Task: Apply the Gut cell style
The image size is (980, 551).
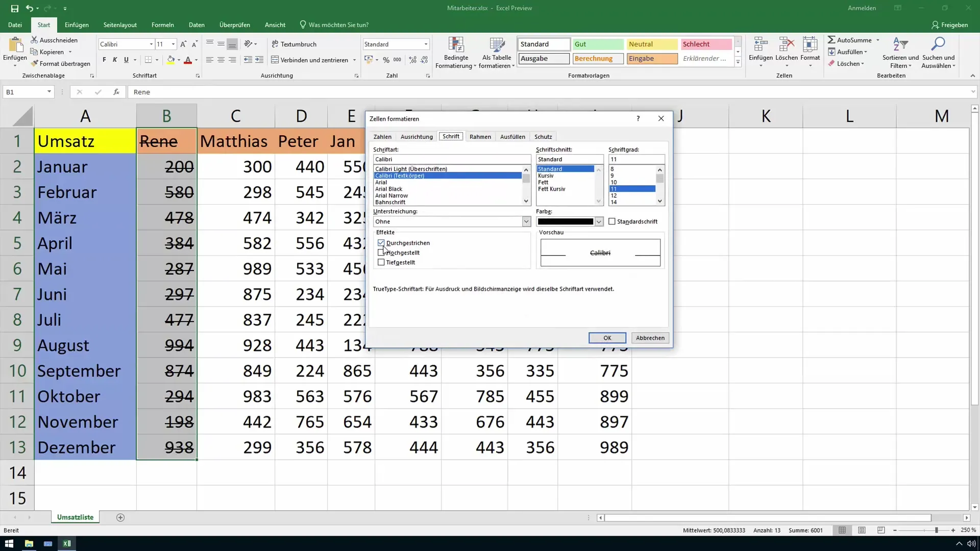Action: click(x=598, y=44)
